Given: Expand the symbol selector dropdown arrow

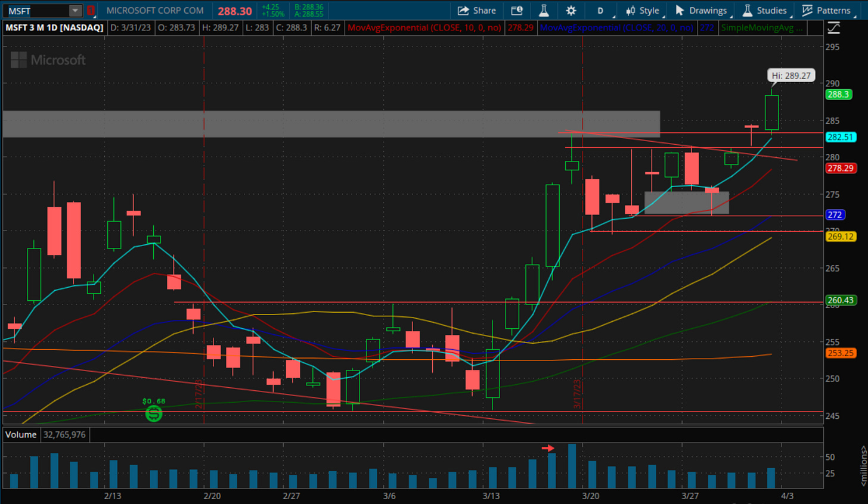Looking at the screenshot, I should (75, 11).
